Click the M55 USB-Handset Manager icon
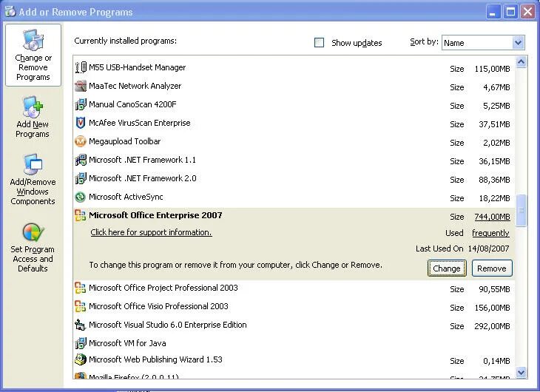The width and height of the screenshot is (540, 392). [81, 67]
